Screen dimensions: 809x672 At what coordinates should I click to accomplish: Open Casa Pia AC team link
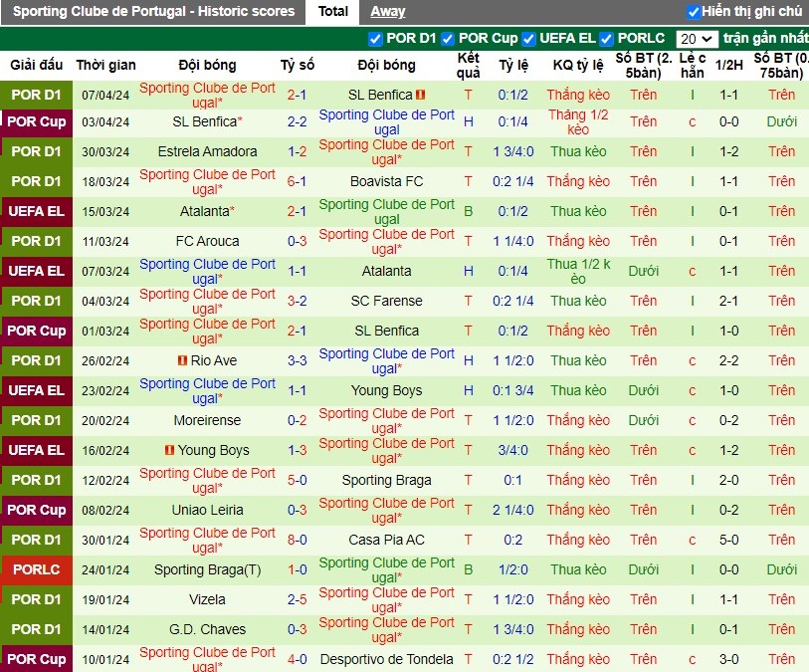click(x=386, y=541)
